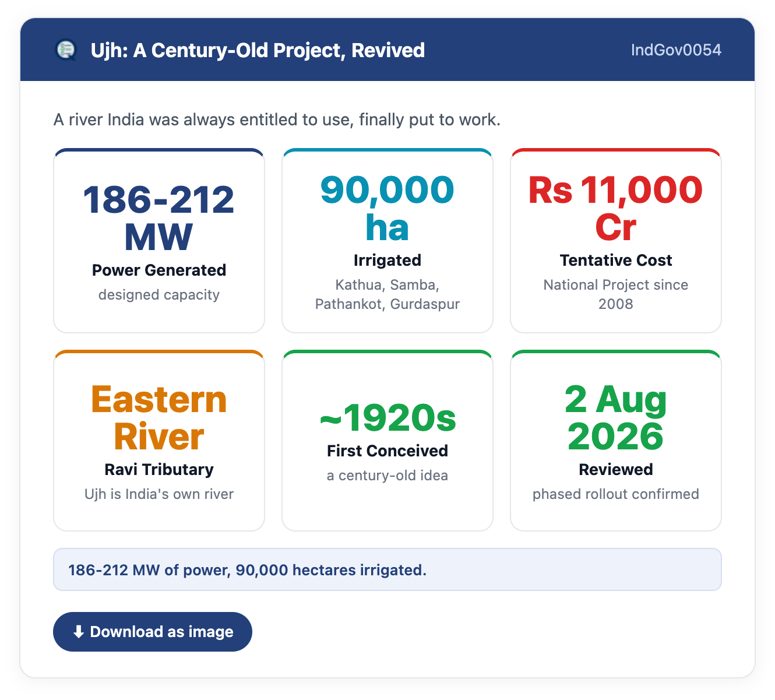775x700 pixels.
Task: Click the subtitle about a river India was entitled to use
Action: (x=277, y=120)
